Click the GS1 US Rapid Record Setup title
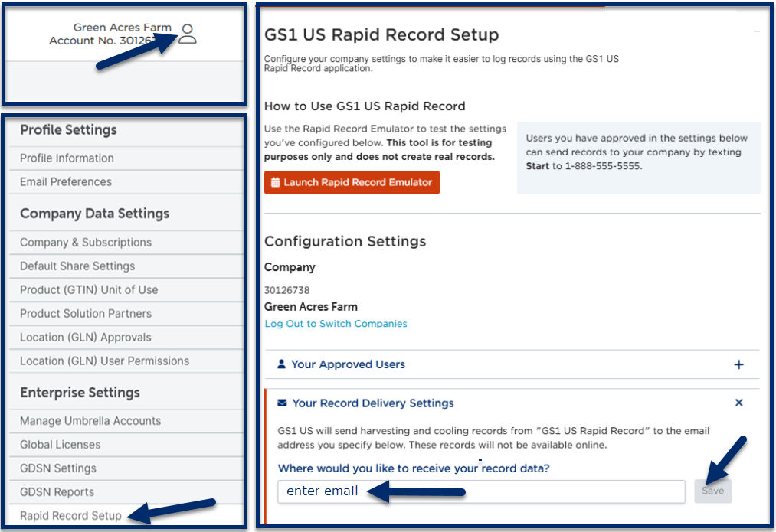This screenshot has height=532, width=776. click(381, 34)
